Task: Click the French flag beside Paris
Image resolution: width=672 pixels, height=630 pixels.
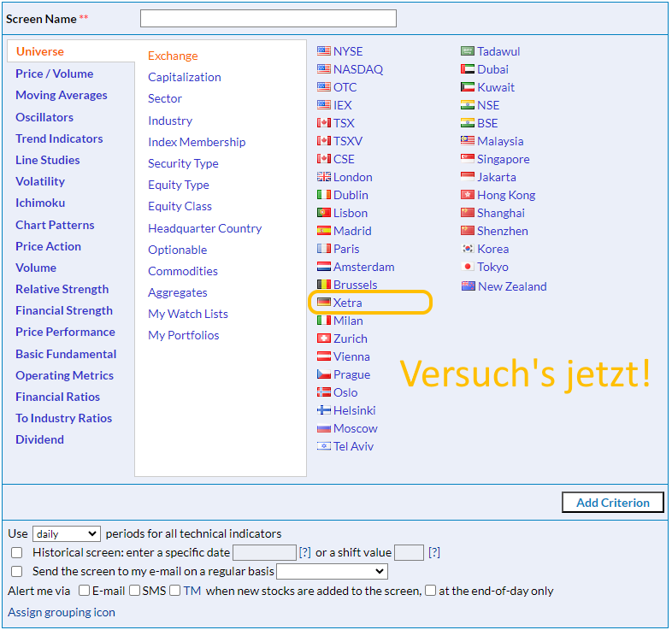Action: point(323,249)
